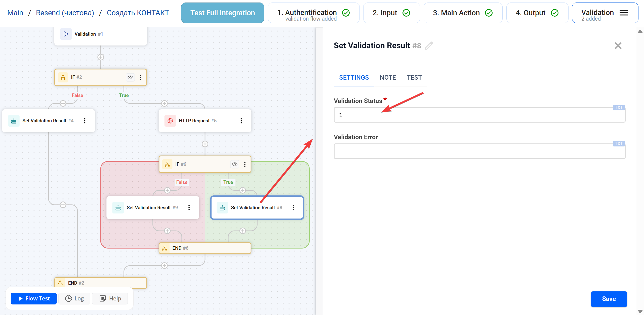Click the TXT toggle on Validation Status field
The width and height of the screenshot is (644, 315).
coord(619,107)
